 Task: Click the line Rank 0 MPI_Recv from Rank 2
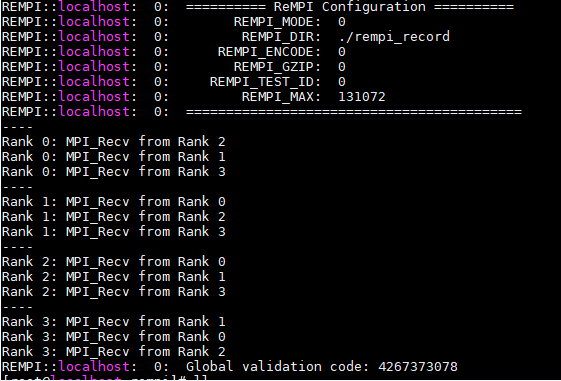click(113, 142)
